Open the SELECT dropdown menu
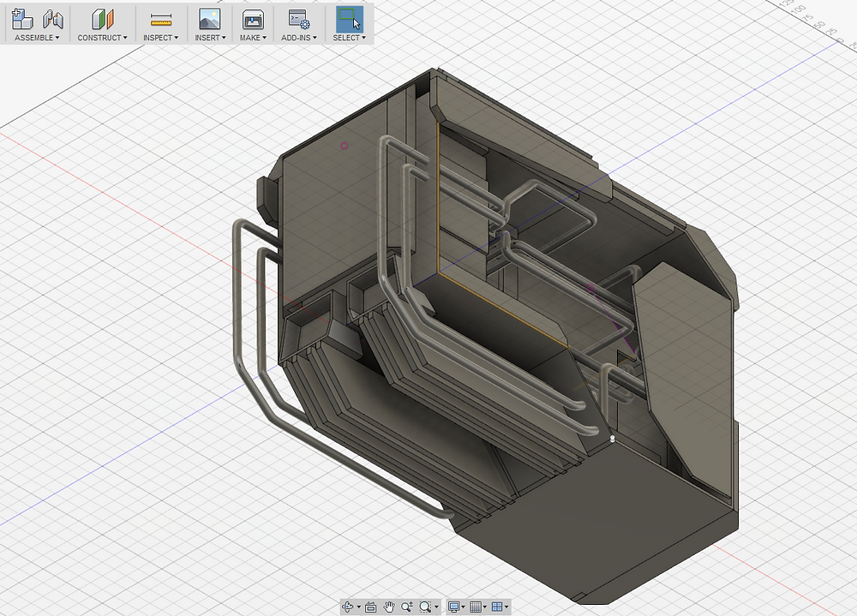 coord(350,38)
